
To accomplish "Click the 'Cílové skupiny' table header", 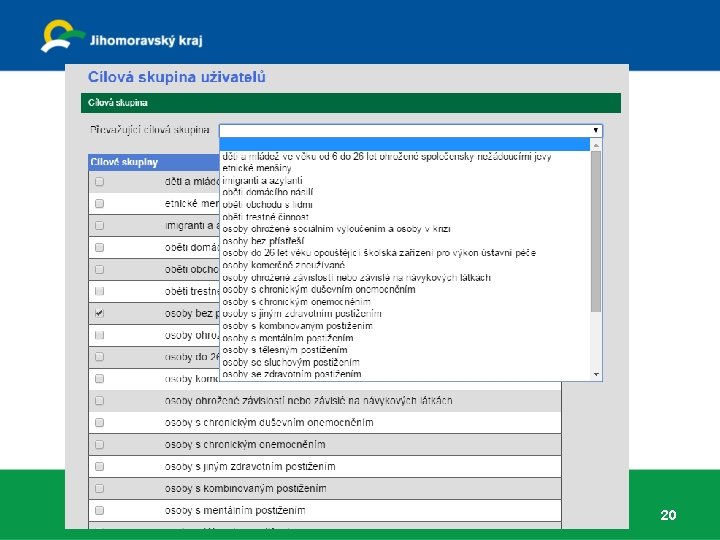I will 124,162.
